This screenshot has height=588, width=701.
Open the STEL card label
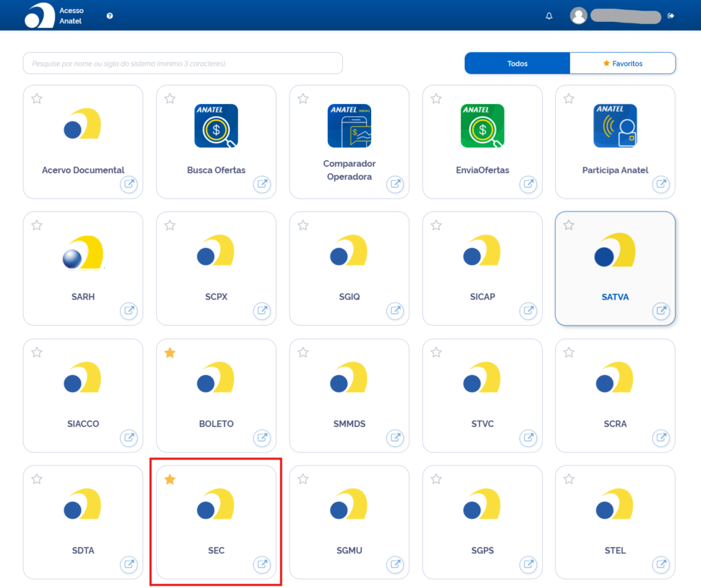pyautogui.click(x=615, y=550)
